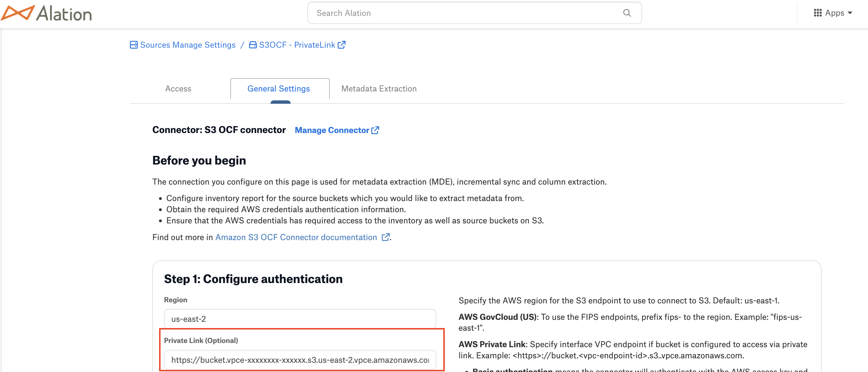
Task: Click the Sources Manage Settings breadcrumb icon
Action: click(134, 45)
